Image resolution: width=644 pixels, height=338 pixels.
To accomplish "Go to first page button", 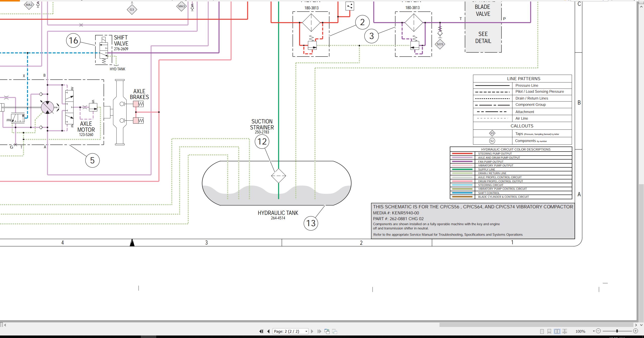I will pyautogui.click(x=261, y=331).
